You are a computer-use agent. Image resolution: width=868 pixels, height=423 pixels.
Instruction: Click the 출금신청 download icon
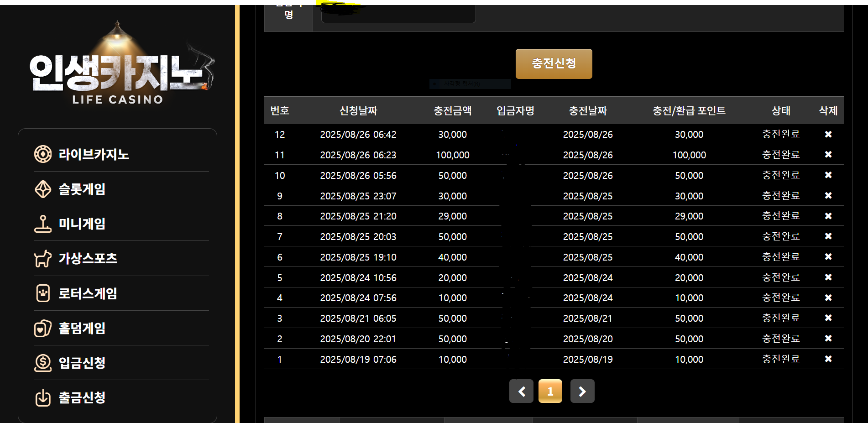[x=43, y=397]
